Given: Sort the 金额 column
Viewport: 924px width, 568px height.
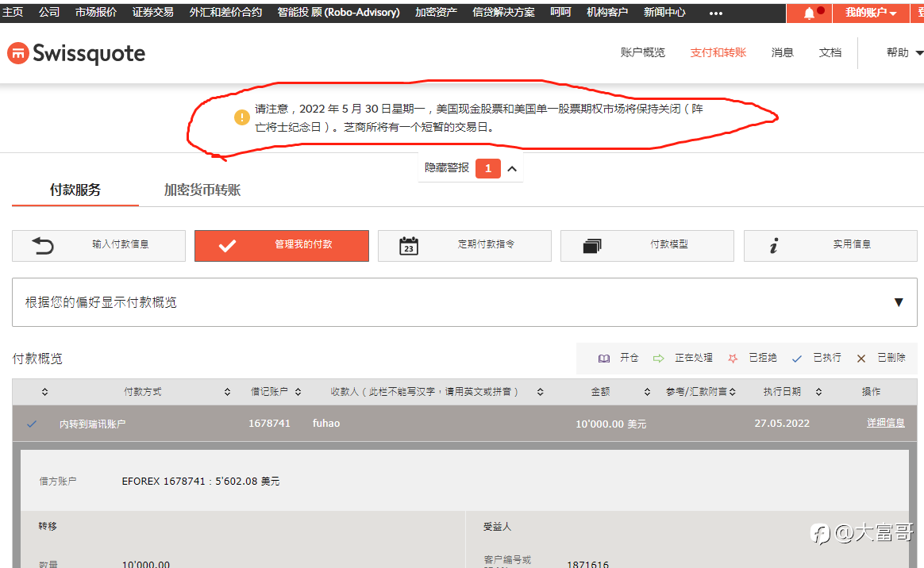Looking at the screenshot, I should [x=647, y=392].
